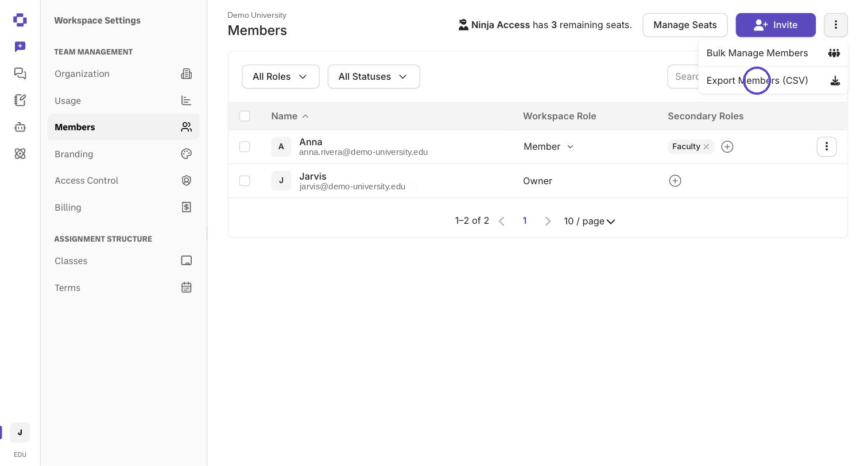Screen dimensions: 868x466
Task: Open Branding settings in sidebar
Action: pos(123,154)
